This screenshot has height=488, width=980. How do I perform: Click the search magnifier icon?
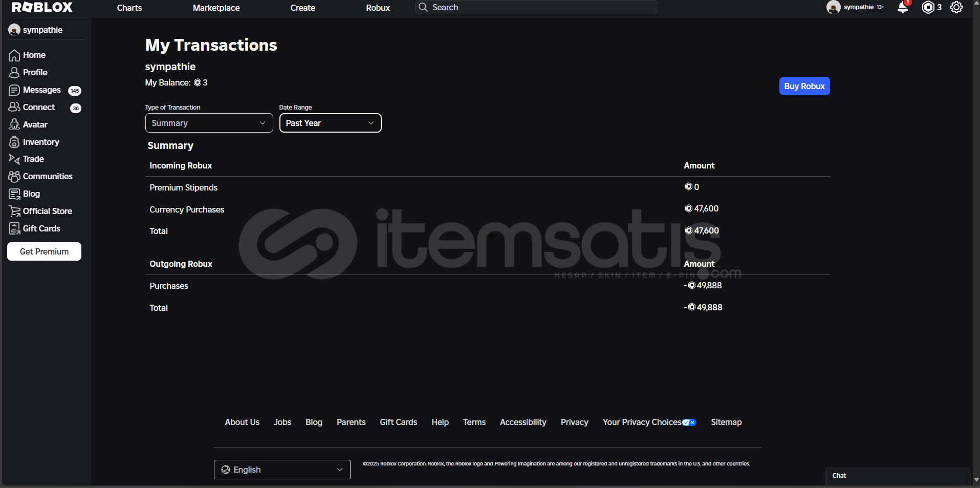tap(423, 7)
